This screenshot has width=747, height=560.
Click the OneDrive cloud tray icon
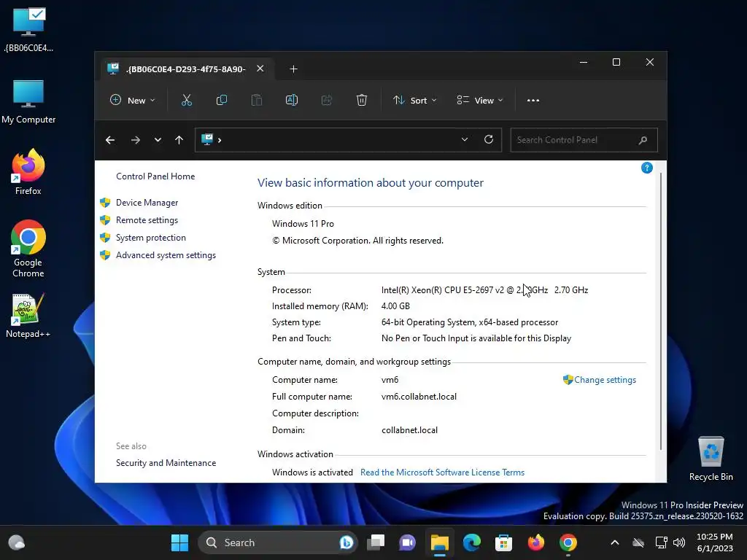(638, 542)
